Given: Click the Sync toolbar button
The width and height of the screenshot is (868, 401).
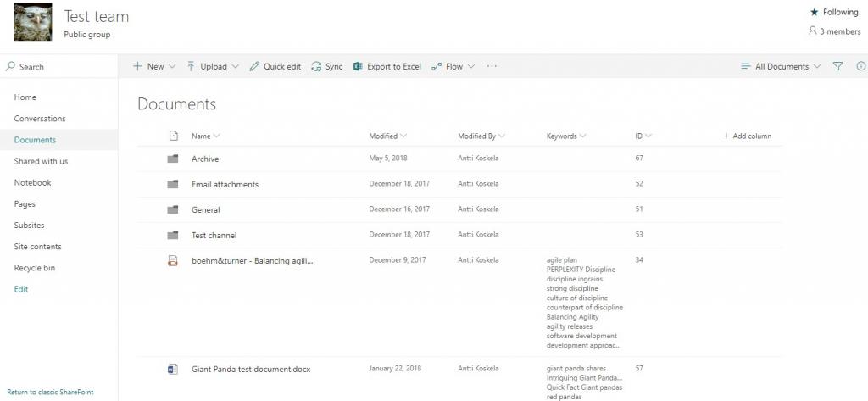Looking at the screenshot, I should [326, 66].
